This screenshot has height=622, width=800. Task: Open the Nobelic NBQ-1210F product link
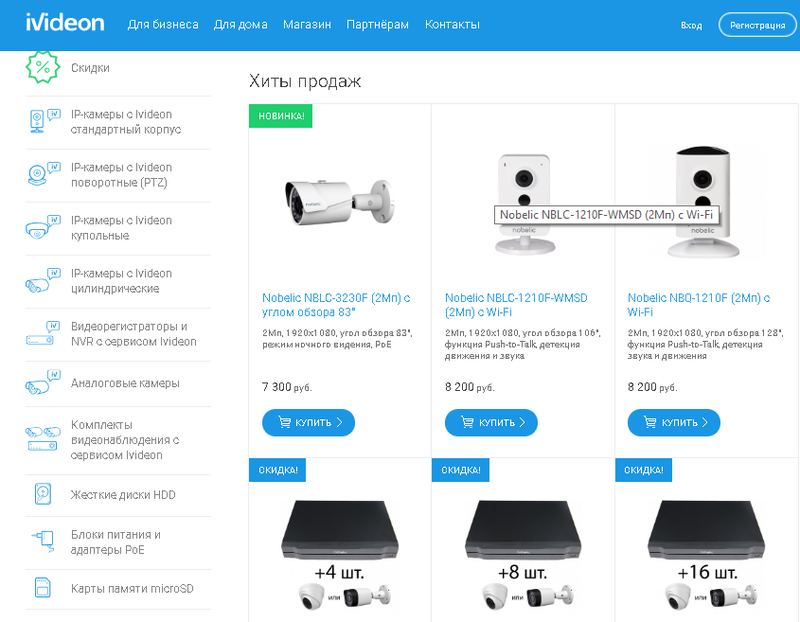tap(698, 305)
